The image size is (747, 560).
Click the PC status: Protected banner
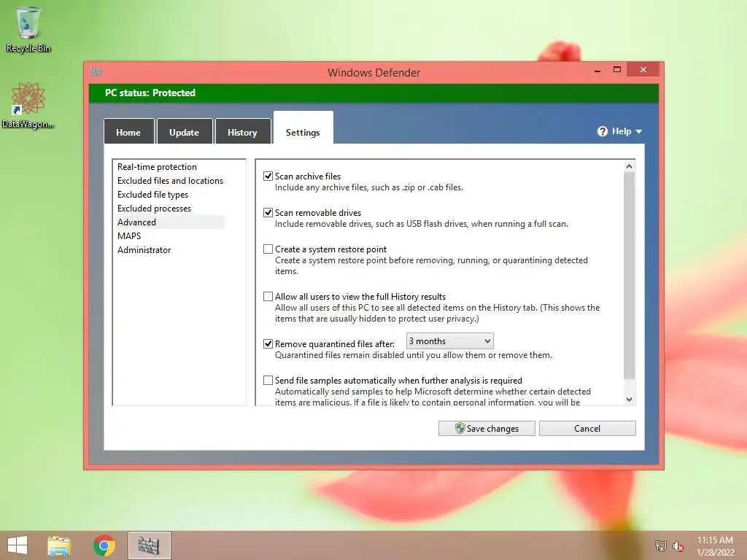[373, 93]
